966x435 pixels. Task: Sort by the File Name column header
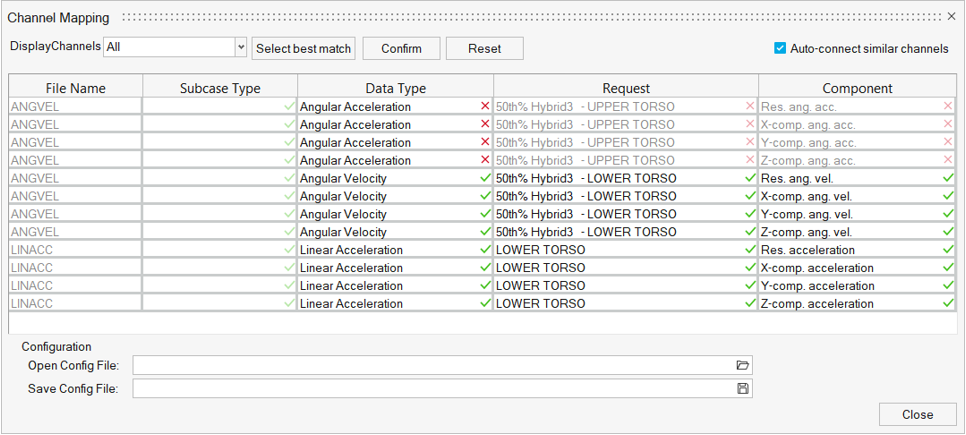(x=76, y=88)
